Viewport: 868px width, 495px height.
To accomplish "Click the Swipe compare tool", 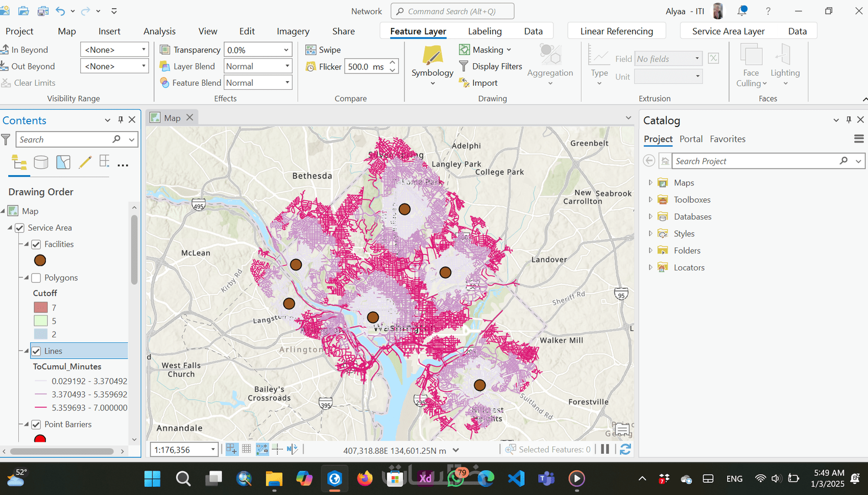I will click(x=323, y=50).
